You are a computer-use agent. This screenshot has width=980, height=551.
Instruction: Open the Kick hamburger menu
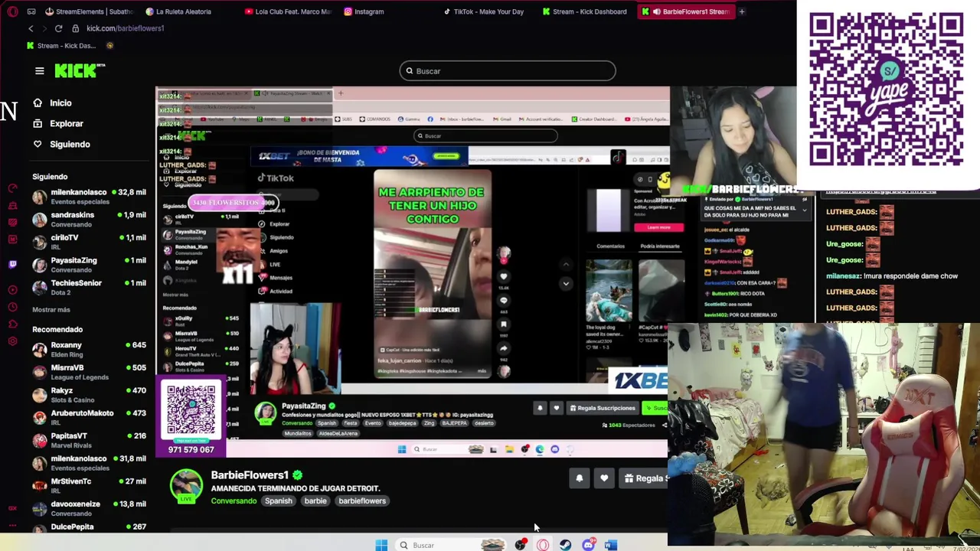[39, 71]
